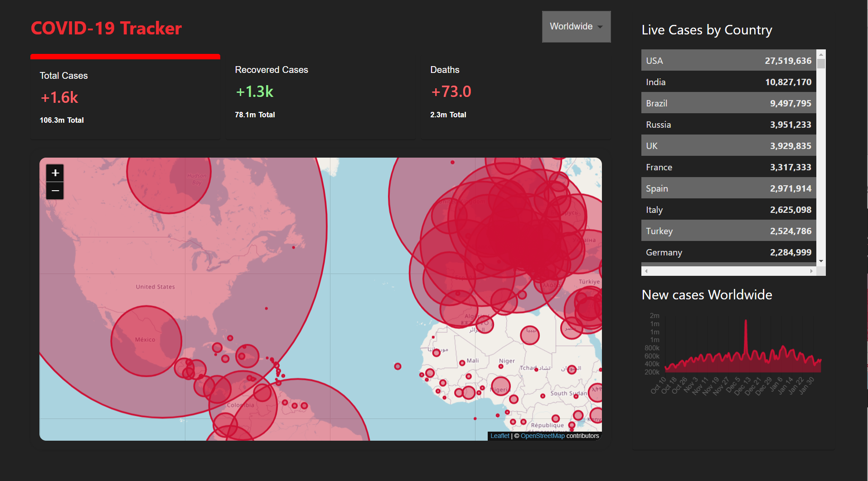Click the 2.3m Total text
This screenshot has width=868, height=481.
(448, 115)
